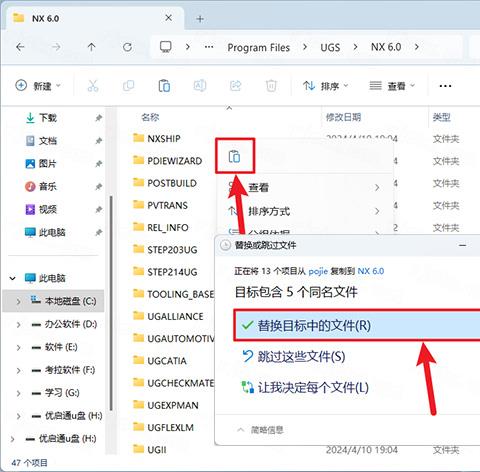Click the pojie source link in dialog

[318, 271]
